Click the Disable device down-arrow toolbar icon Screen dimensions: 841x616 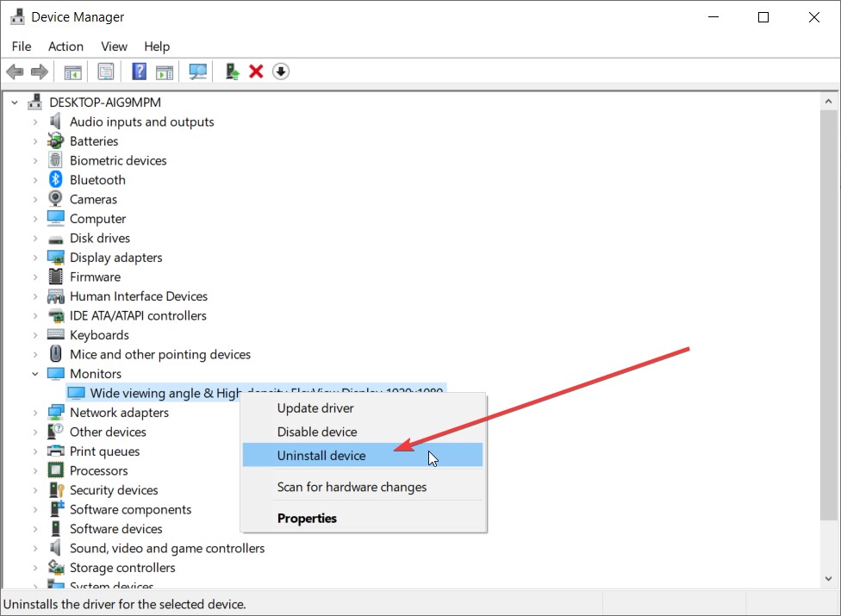pyautogui.click(x=281, y=71)
